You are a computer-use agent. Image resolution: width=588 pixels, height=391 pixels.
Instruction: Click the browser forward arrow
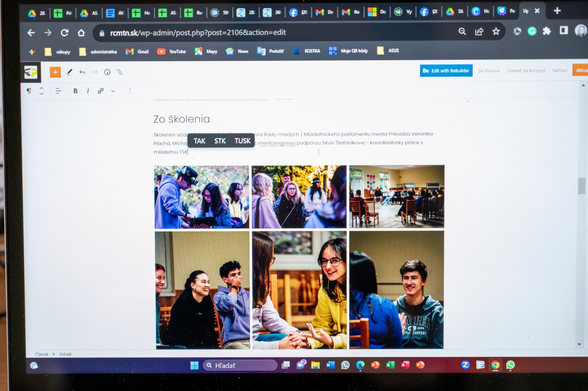click(x=48, y=33)
